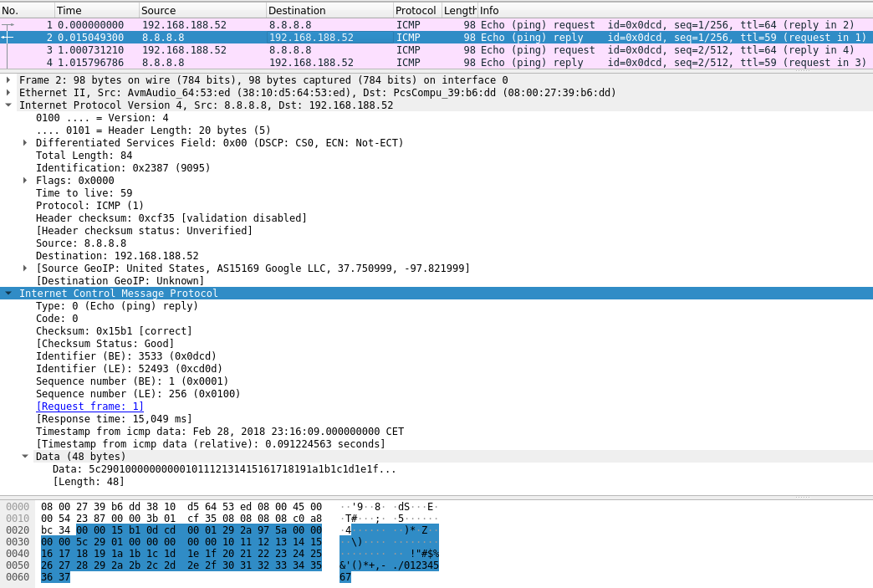Image resolution: width=873 pixels, height=588 pixels.
Task: Open the Request frame: 1 link
Action: tap(89, 406)
